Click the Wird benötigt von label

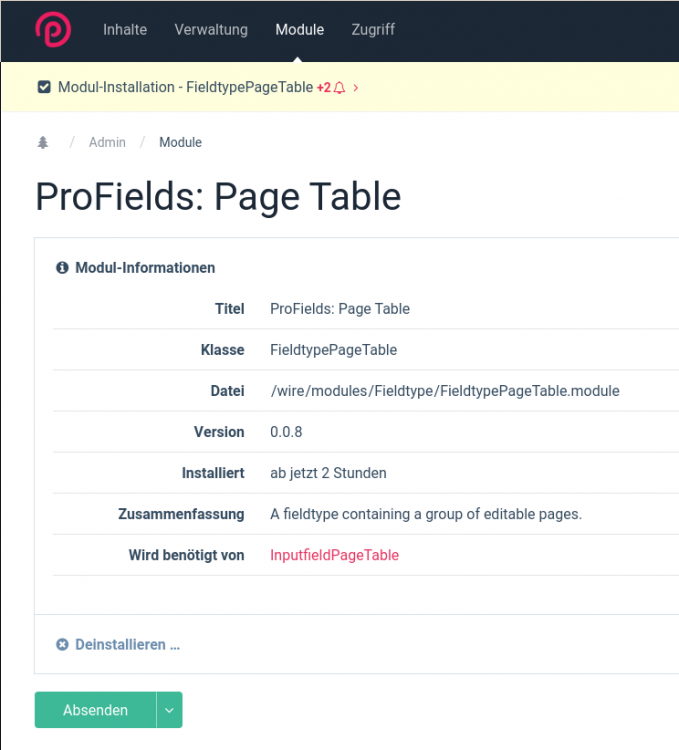186,555
